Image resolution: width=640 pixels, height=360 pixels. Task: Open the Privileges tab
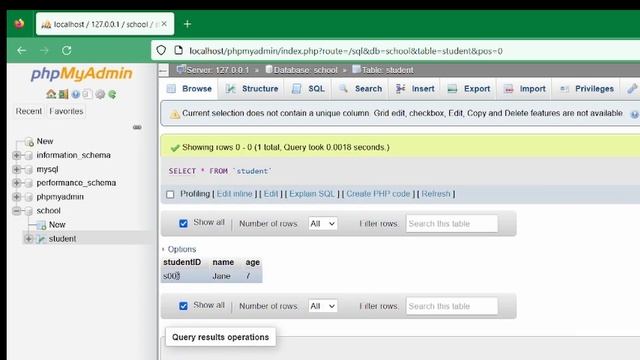click(587, 89)
